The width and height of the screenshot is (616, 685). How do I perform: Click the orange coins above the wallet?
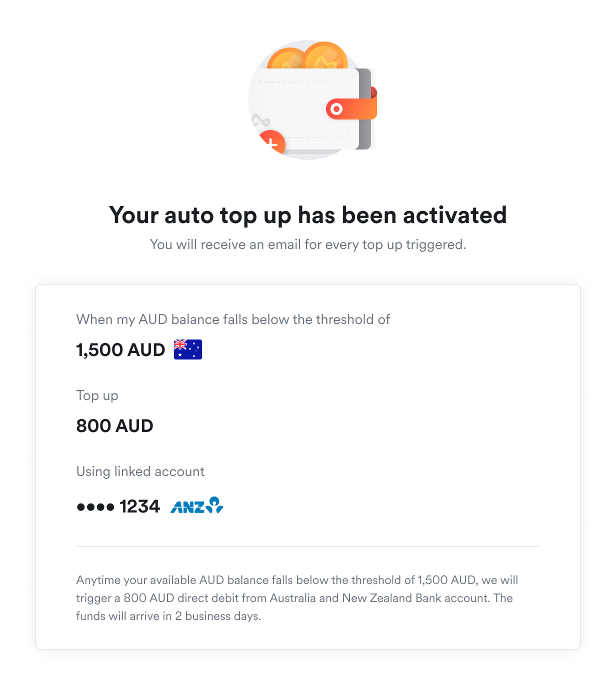[x=307, y=56]
